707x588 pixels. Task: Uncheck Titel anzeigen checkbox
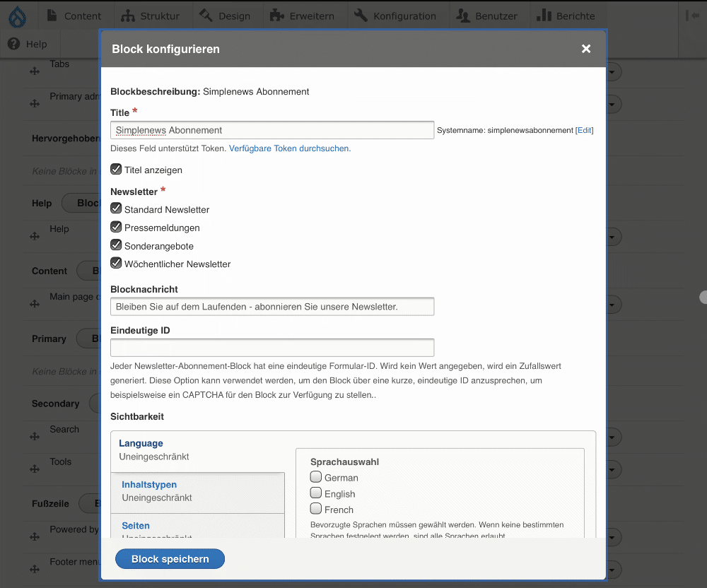pyautogui.click(x=116, y=170)
